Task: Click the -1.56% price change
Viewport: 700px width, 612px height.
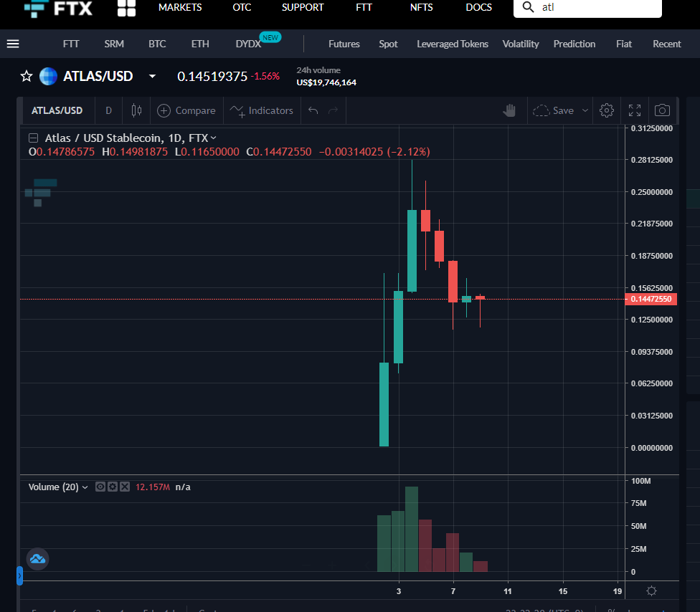Action: [265, 76]
